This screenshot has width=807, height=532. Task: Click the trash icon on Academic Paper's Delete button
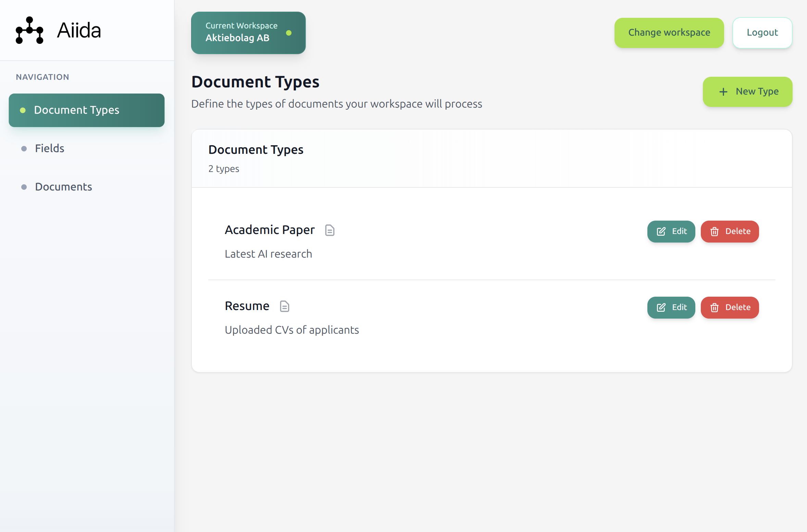pyautogui.click(x=715, y=231)
